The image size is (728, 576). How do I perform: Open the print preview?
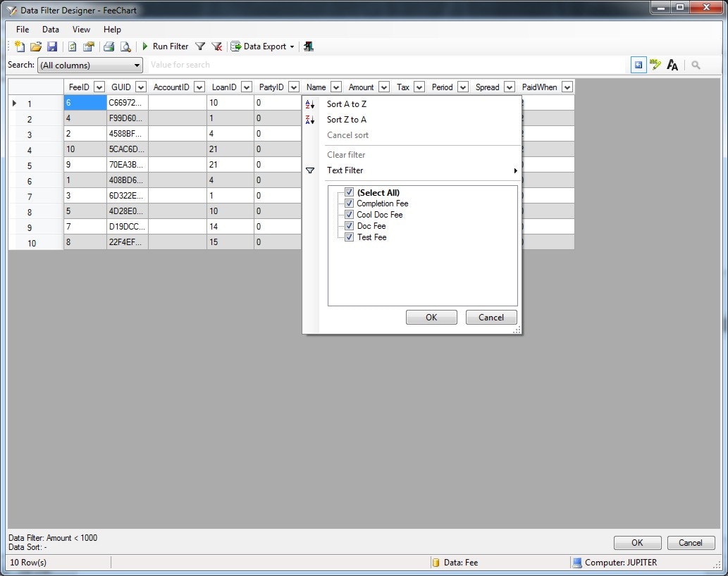(125, 46)
